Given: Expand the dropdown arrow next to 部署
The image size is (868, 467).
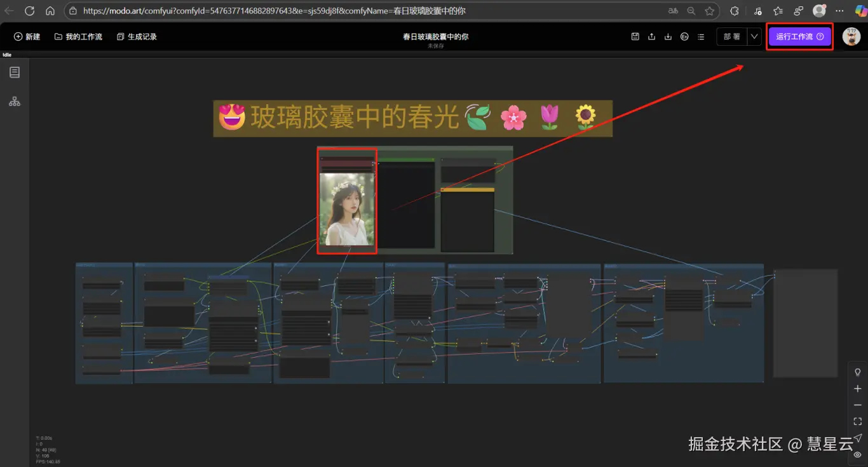Looking at the screenshot, I should (x=754, y=37).
